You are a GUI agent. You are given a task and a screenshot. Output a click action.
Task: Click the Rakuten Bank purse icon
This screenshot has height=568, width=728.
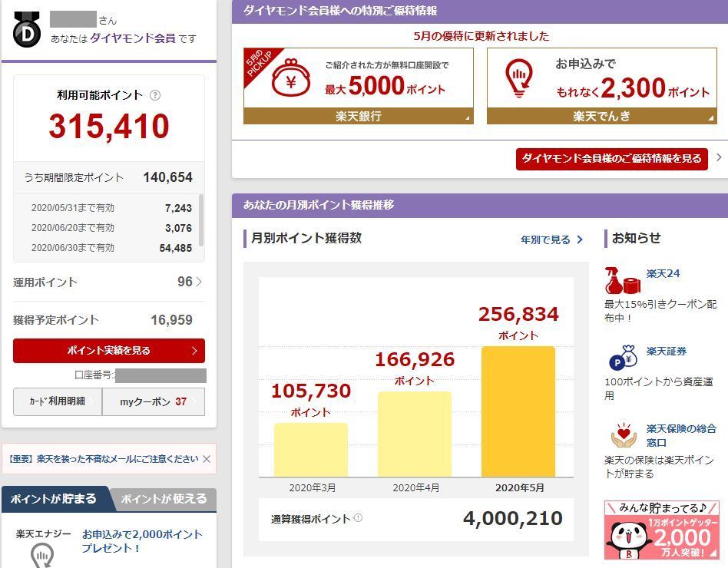(290, 78)
